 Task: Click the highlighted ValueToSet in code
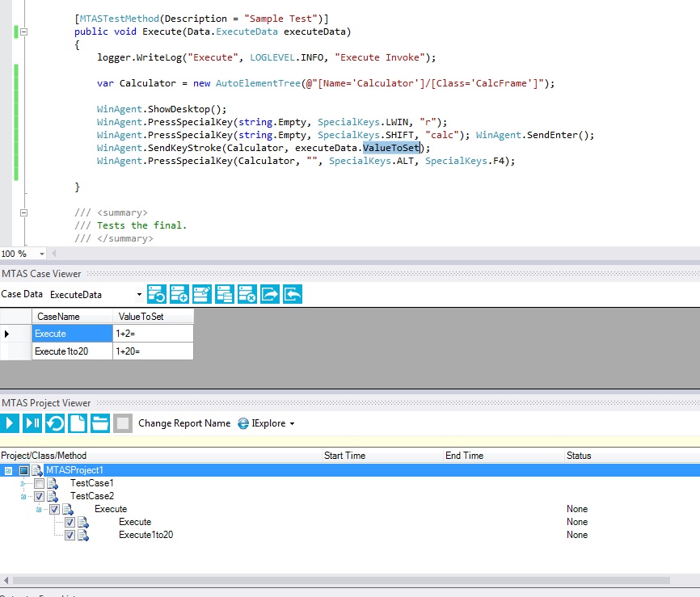point(391,148)
